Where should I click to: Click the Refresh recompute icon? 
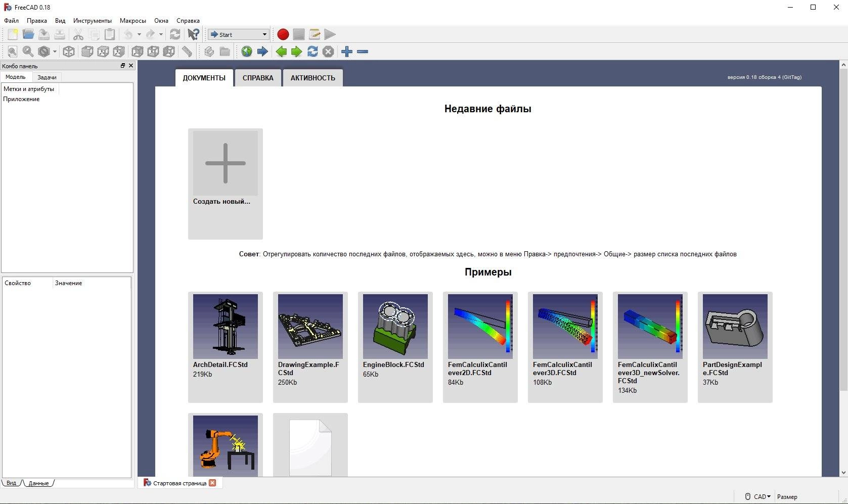point(175,34)
